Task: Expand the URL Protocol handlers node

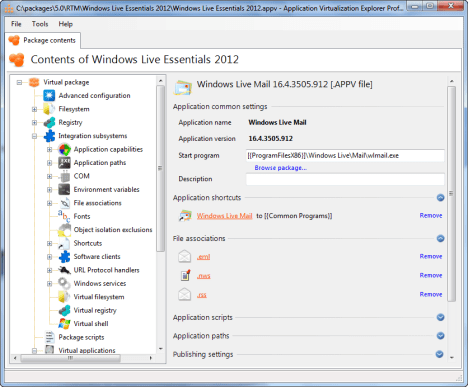Action: coord(49,270)
